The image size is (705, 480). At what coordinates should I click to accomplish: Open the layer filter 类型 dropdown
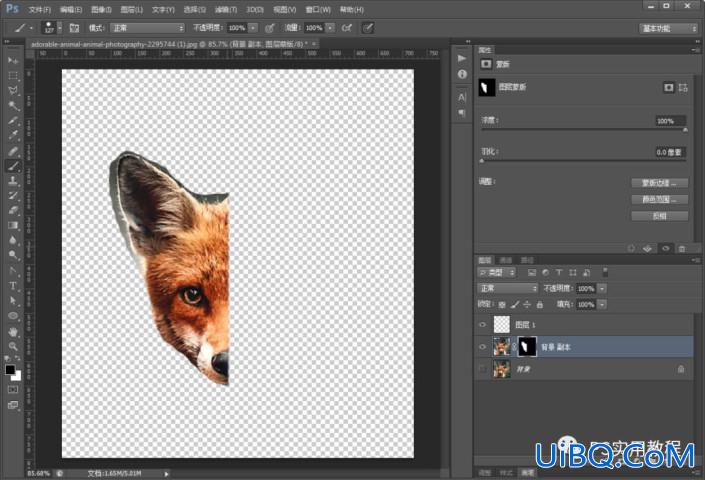[497, 273]
